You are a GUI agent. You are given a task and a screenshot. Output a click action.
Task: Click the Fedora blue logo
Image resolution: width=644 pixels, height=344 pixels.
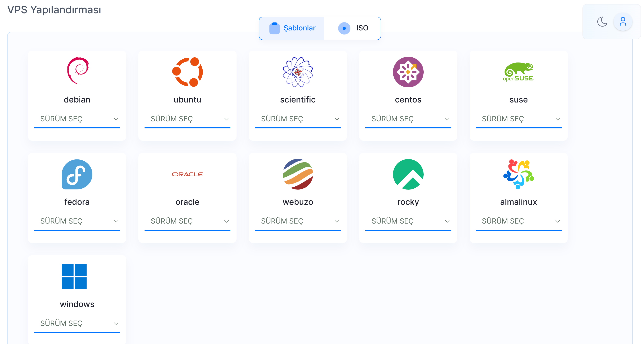pos(77,174)
